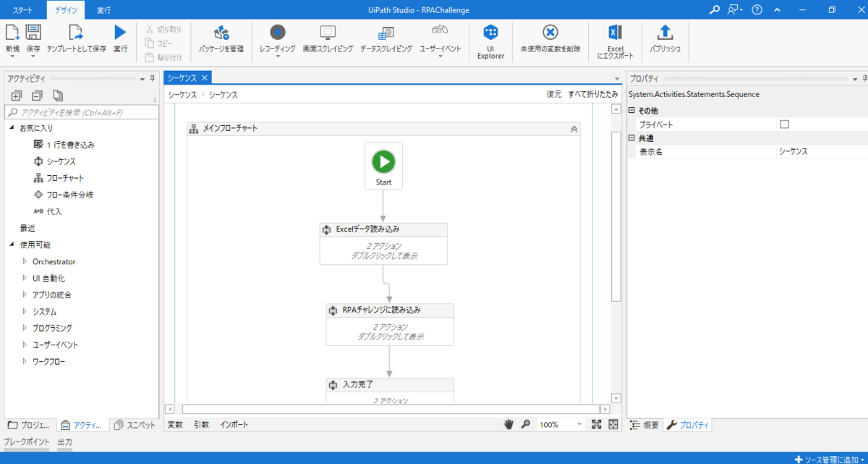Open the 変数 (Variables) panel

point(175,424)
